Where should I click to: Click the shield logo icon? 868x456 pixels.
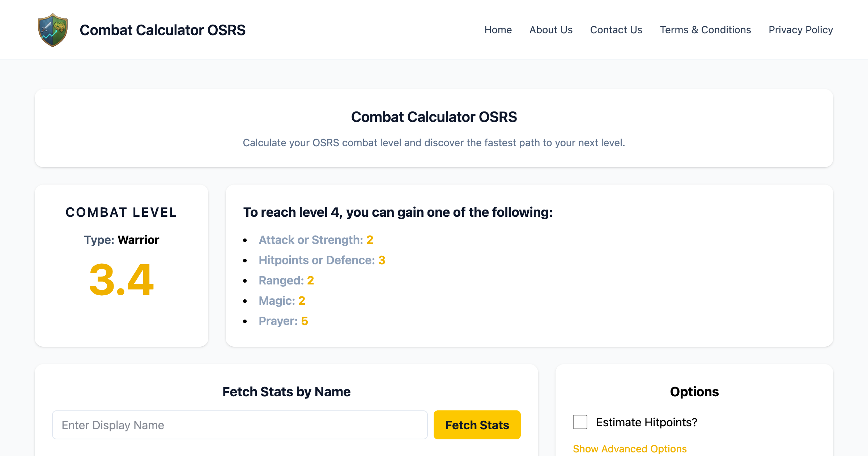(53, 30)
